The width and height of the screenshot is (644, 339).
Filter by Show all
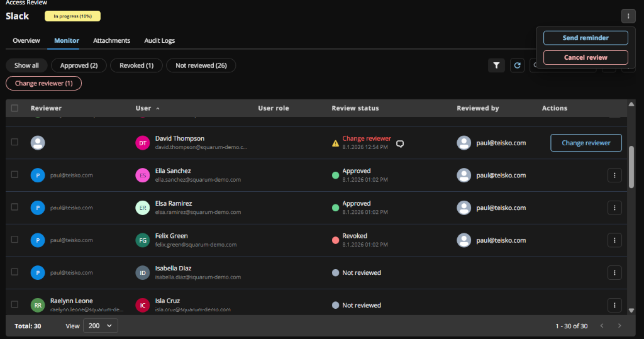[26, 65]
